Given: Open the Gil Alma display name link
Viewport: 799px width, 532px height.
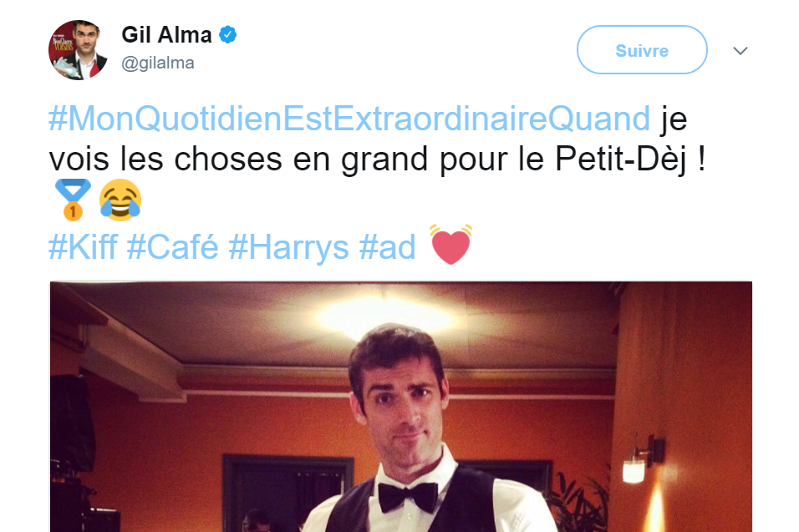Looking at the screenshot, I should click(x=166, y=35).
